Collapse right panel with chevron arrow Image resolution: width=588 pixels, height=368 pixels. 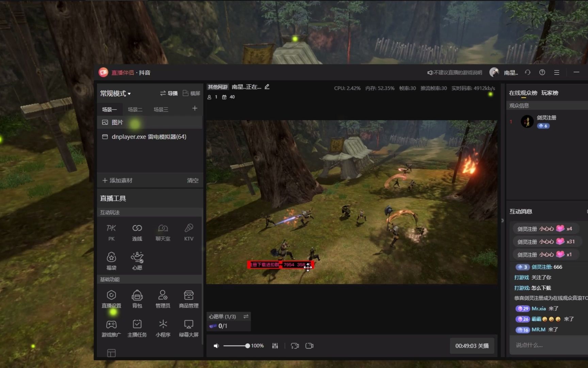(x=503, y=220)
